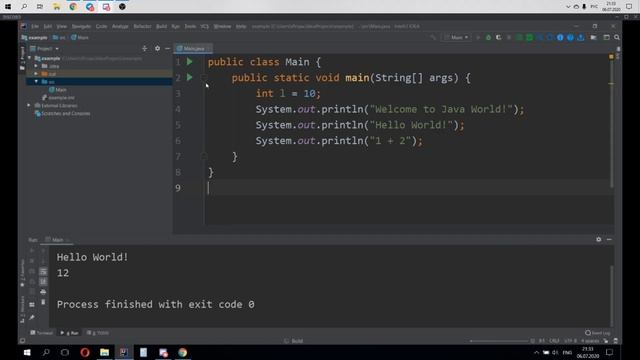Screen dimensions: 640x360
Task: Click the Main breadcrumb in navigation bar
Action: click(80, 38)
